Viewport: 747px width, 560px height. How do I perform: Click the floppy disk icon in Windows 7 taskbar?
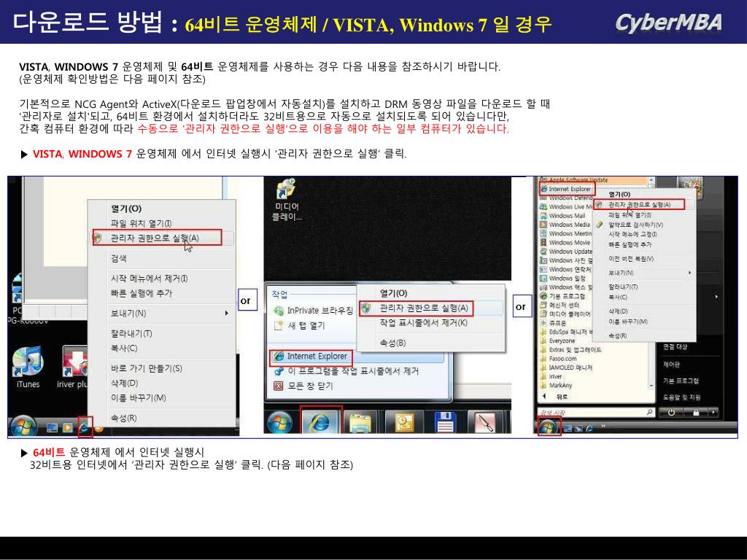pyautogui.click(x=446, y=422)
